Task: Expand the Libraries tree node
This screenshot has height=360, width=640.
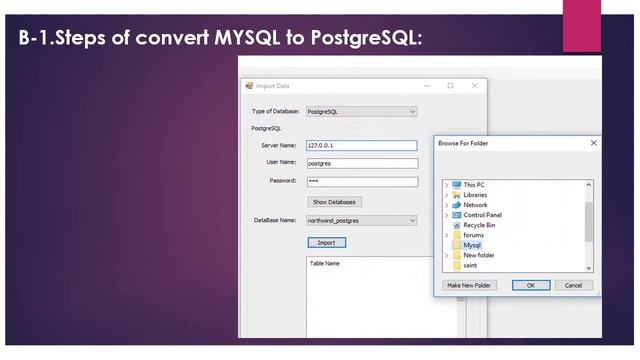Action: pos(447,195)
